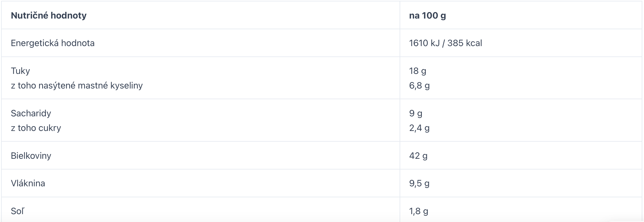Click the 'Vláknina' row label
Viewport: 644px width, 222px height.
(28, 183)
